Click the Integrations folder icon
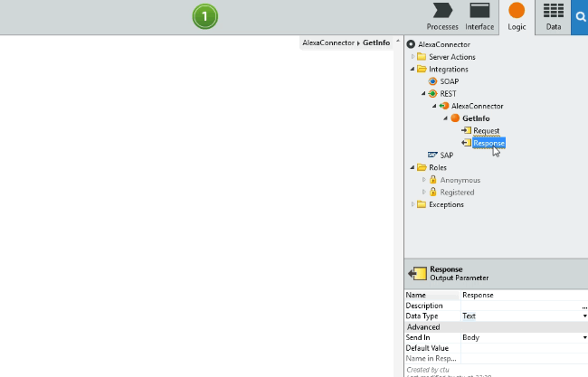Image resolution: width=588 pixels, height=377 pixels. (x=422, y=69)
